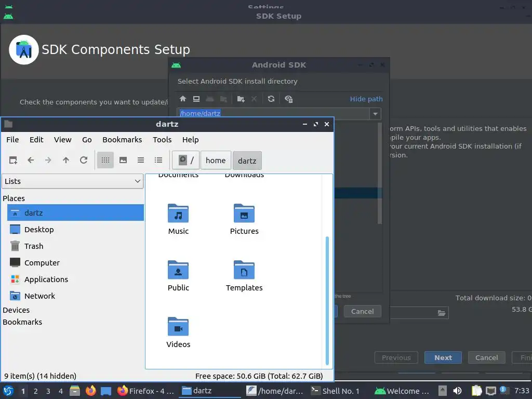Select Computer in Places sidebar
Screen dimensions: 532x399
coord(75,262)
